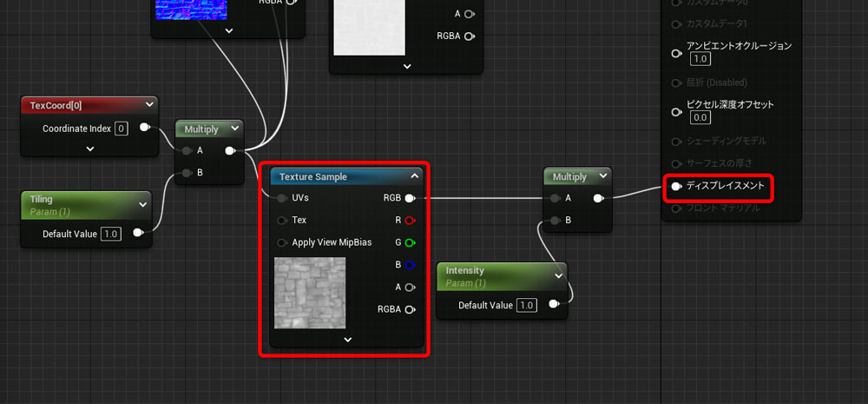Click the サーフェスの厚さ label
868x404 pixels.
click(x=719, y=163)
